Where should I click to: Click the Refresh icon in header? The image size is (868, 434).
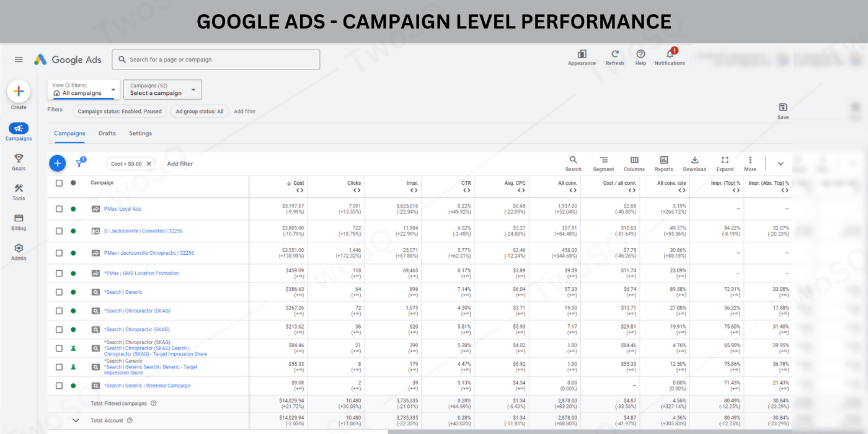click(x=614, y=55)
